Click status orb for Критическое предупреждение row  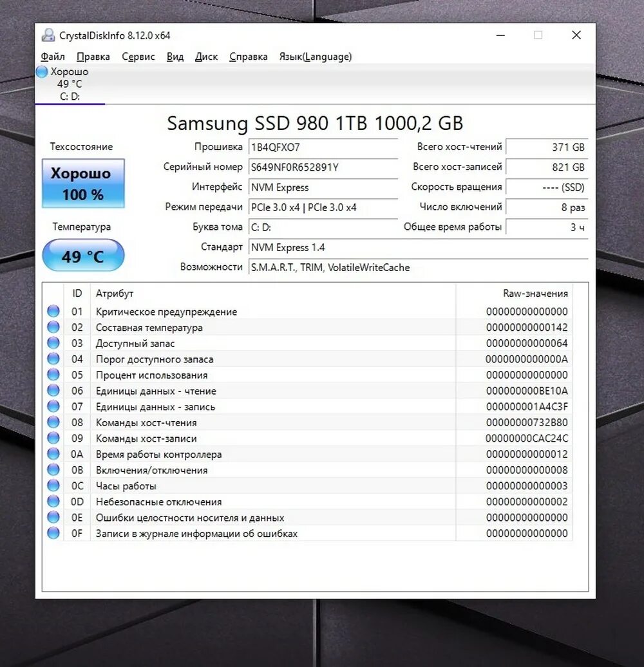point(53,311)
